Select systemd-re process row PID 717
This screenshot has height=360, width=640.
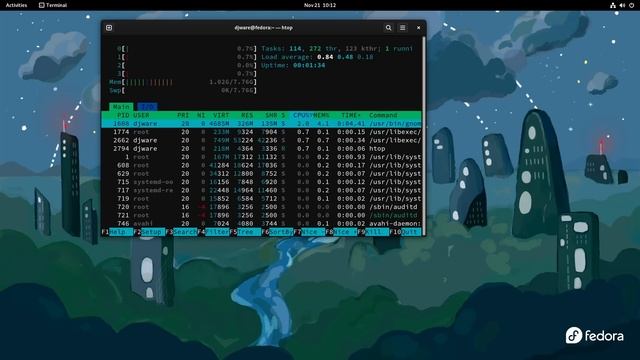tap(261, 190)
